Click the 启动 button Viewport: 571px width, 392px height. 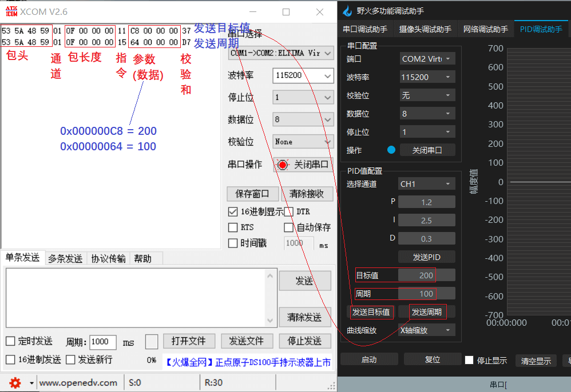click(369, 359)
